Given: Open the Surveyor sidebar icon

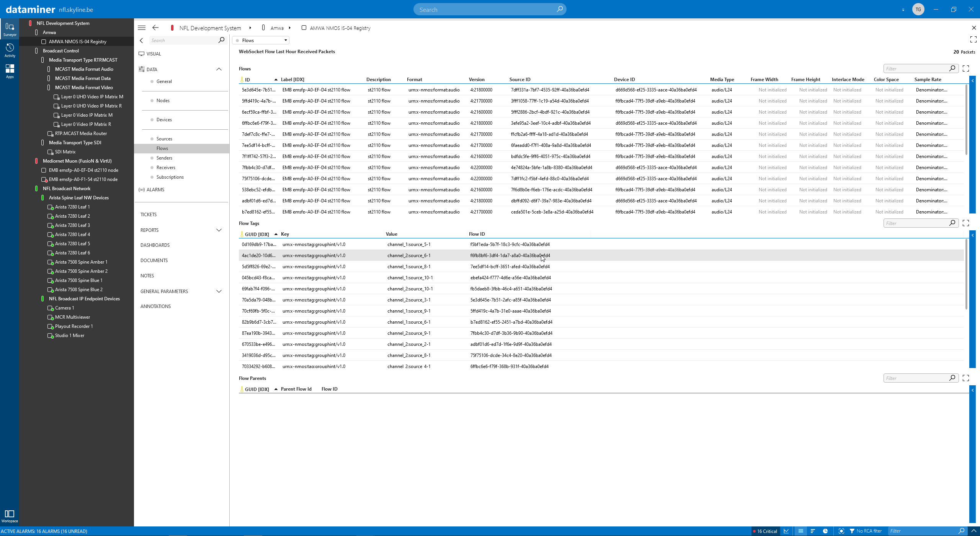Looking at the screenshot, I should [x=10, y=29].
